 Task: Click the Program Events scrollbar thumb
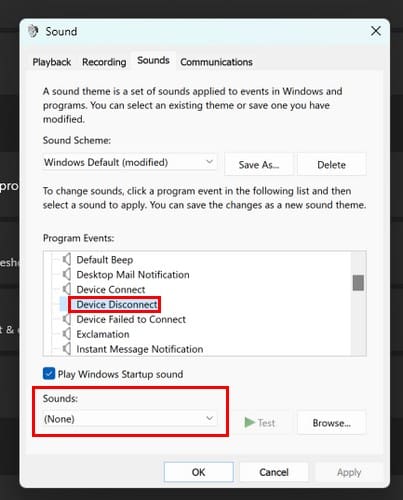pos(358,283)
